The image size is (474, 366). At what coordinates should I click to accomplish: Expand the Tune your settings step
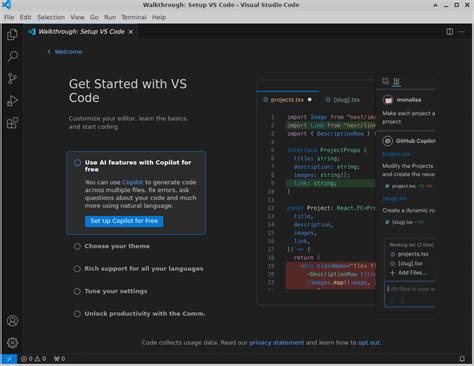pos(116,291)
